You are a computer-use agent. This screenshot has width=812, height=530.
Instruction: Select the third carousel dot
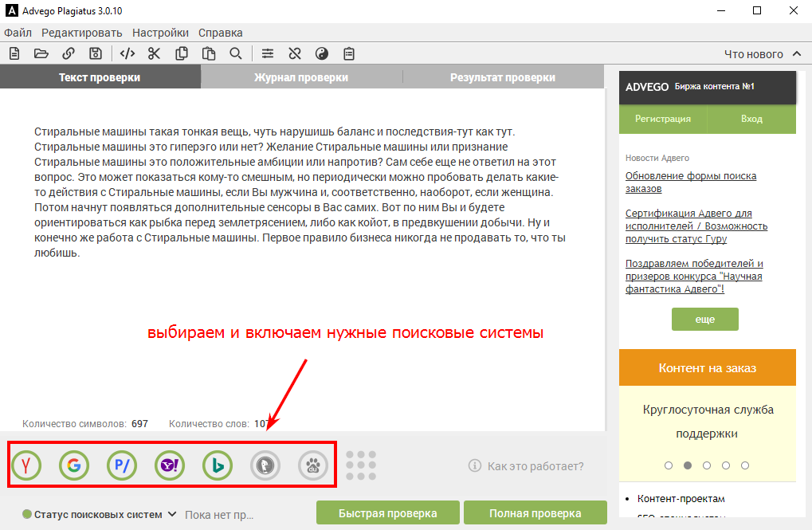(x=707, y=465)
